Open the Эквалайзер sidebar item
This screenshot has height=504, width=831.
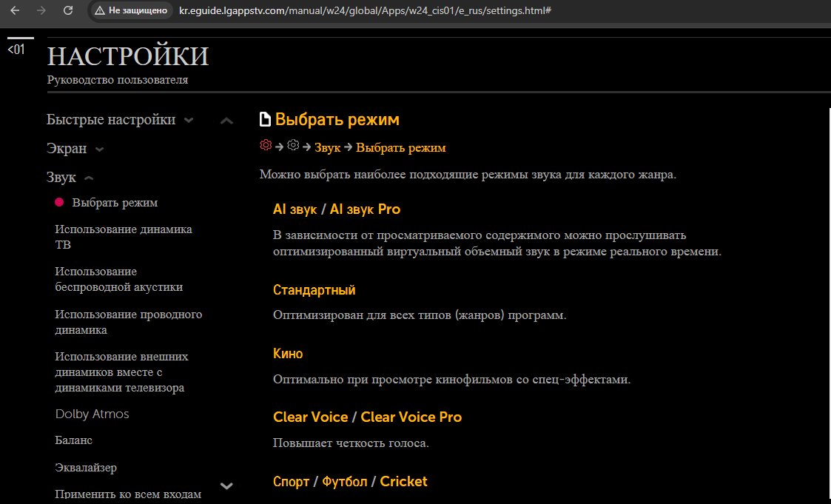[85, 468]
